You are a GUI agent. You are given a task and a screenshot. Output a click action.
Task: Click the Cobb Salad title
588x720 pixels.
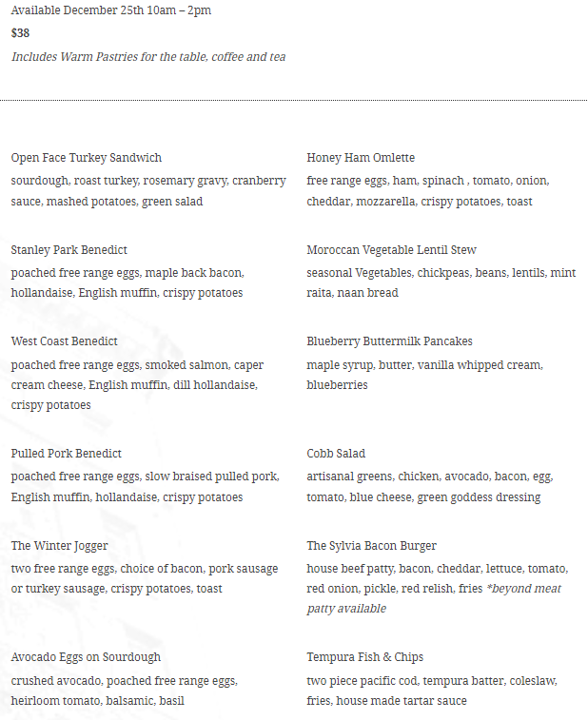tap(336, 454)
